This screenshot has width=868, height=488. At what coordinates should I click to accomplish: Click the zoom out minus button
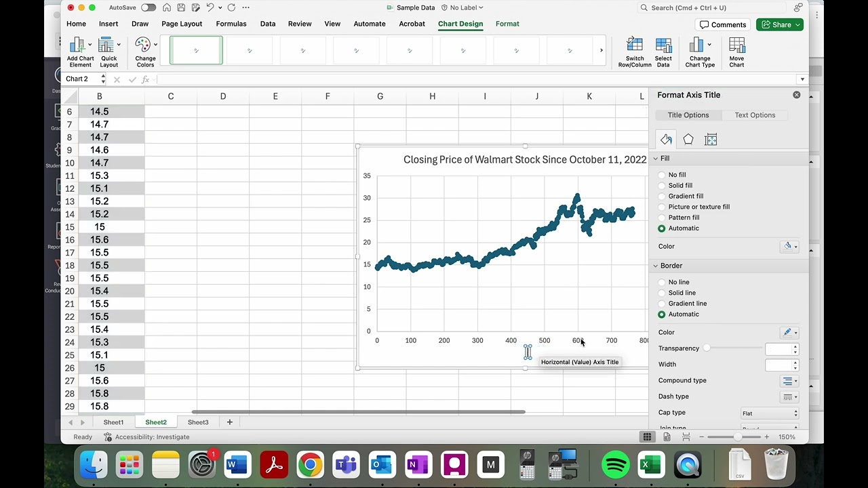point(701,437)
